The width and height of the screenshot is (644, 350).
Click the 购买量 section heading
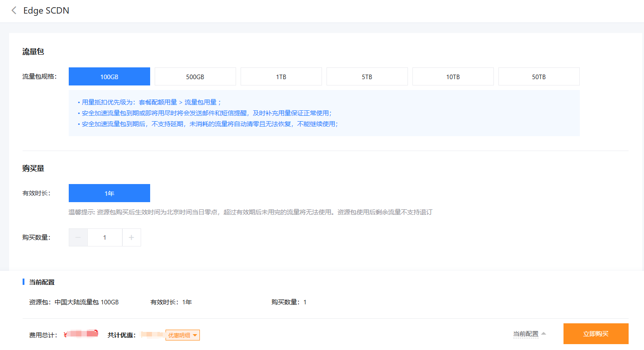point(33,169)
